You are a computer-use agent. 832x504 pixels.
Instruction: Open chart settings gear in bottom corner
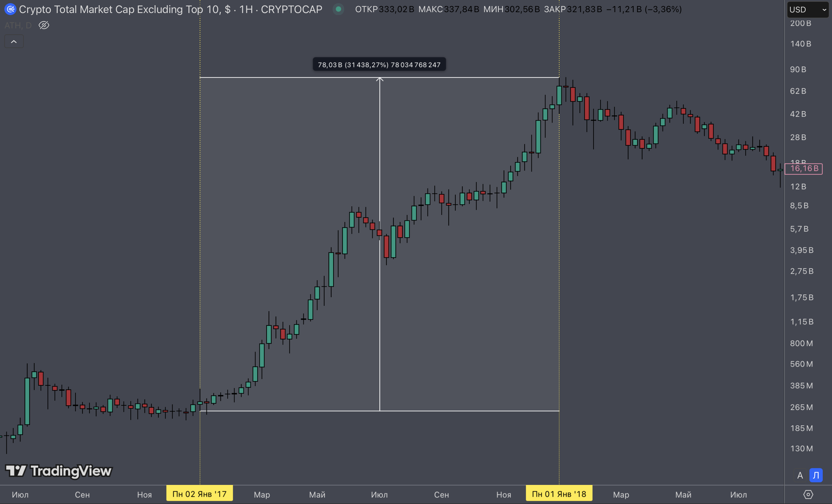pyautogui.click(x=808, y=494)
